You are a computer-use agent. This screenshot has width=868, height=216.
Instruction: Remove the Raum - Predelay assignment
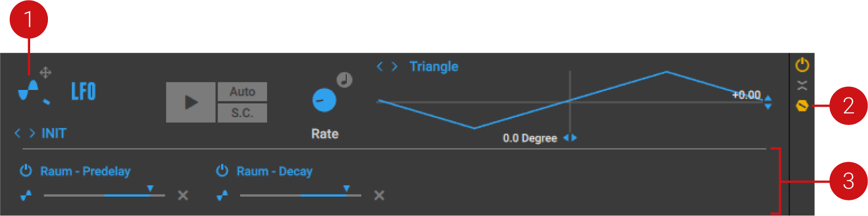point(183,195)
